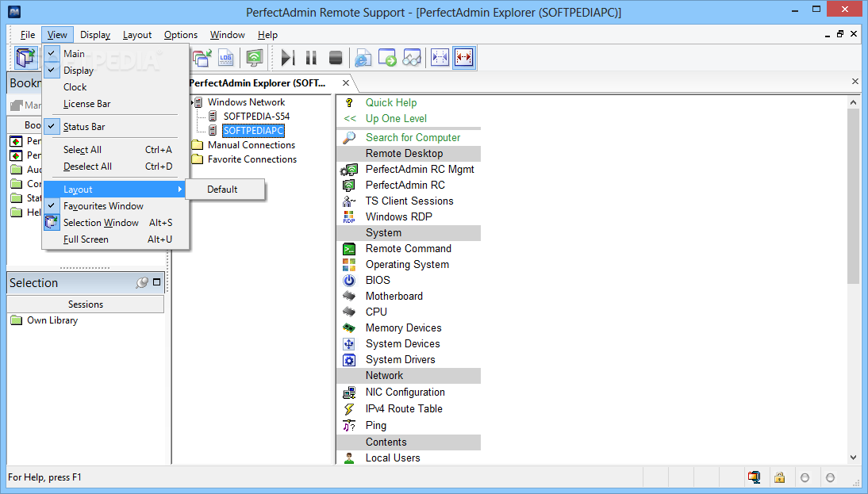The height and width of the screenshot is (494, 868).
Task: Choose Full Screen menu entry
Action: pos(115,239)
